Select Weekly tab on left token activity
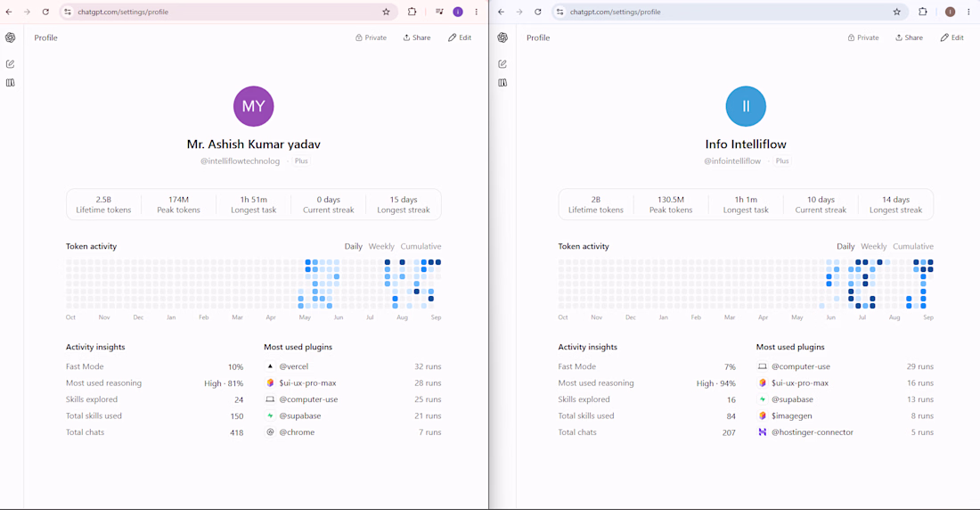The width and height of the screenshot is (980, 510). 381,247
